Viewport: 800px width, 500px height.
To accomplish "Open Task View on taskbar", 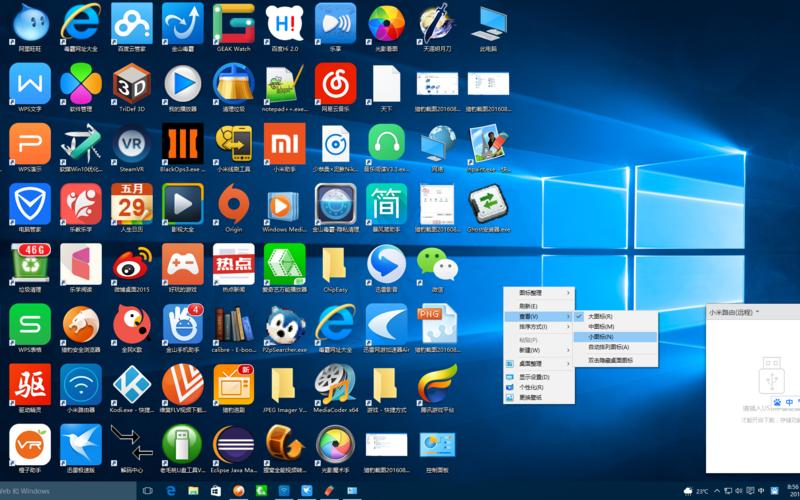I will (147, 491).
